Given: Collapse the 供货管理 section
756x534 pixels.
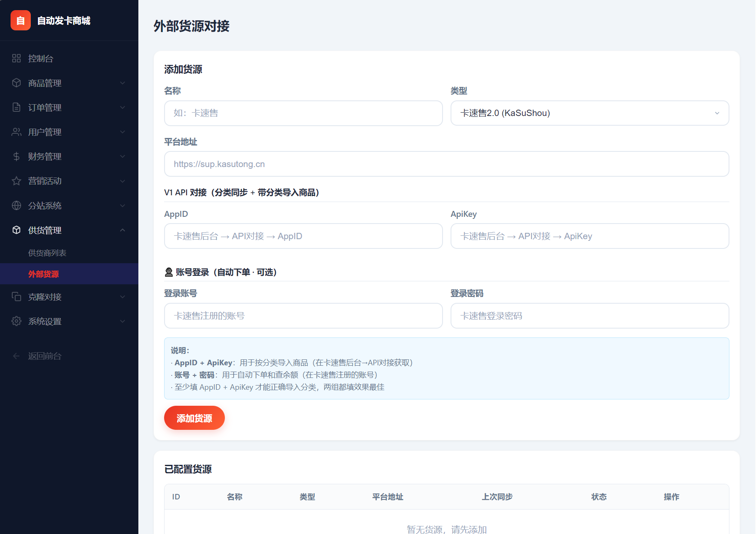Looking at the screenshot, I should click(122, 230).
